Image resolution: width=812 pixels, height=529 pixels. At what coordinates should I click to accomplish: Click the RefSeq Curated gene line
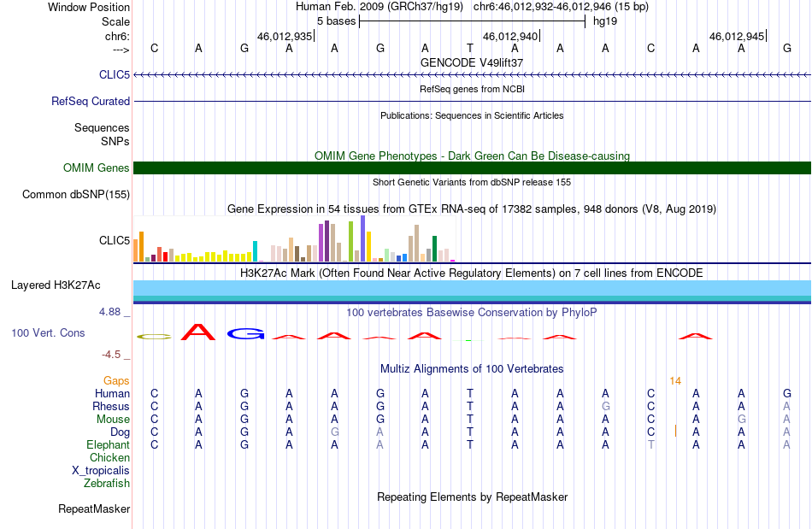point(472,101)
